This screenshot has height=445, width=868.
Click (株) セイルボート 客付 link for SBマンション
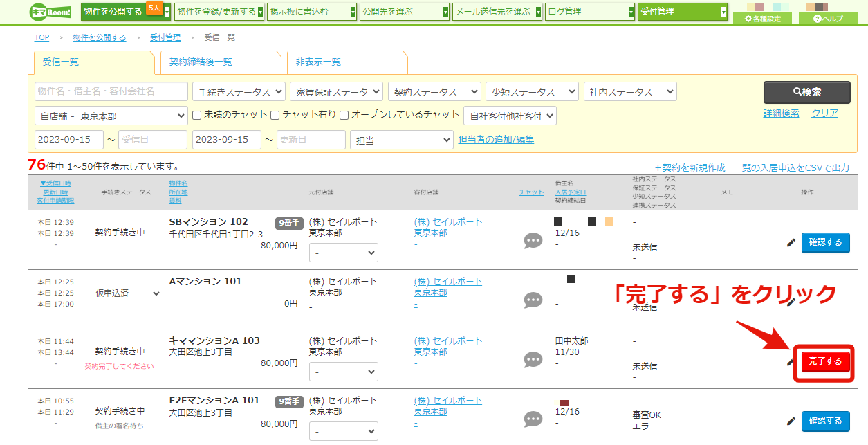448,222
